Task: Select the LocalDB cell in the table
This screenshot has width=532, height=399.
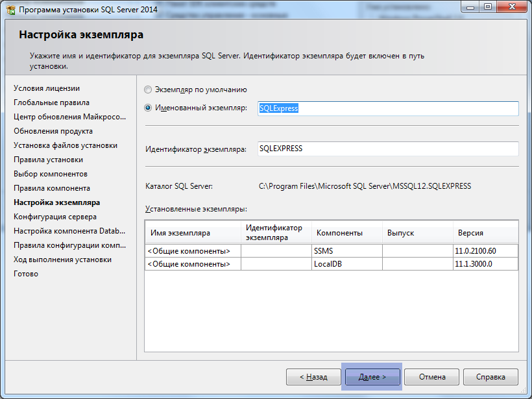Action: click(x=346, y=264)
